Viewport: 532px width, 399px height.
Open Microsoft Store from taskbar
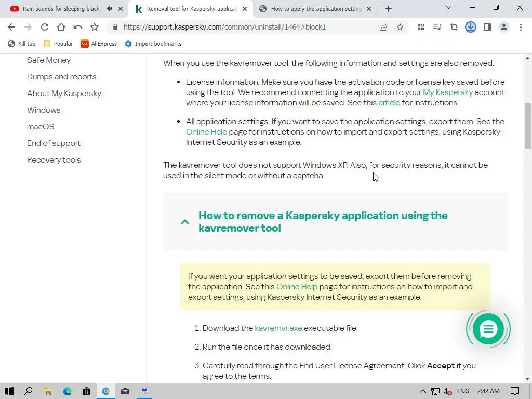coord(87,391)
